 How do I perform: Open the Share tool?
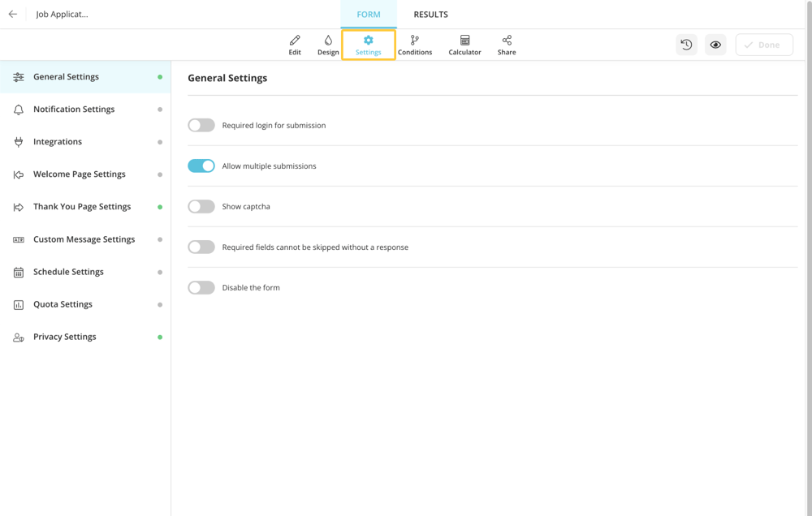507,45
